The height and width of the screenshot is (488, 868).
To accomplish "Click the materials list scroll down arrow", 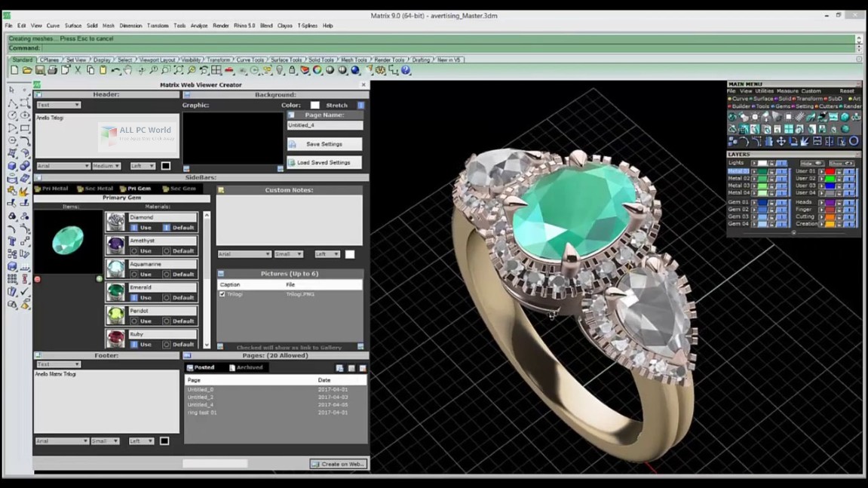I will [x=207, y=345].
